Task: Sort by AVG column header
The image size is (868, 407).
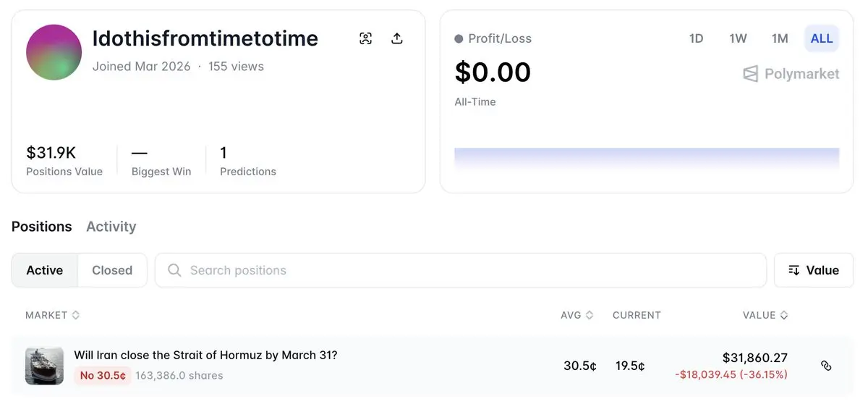Action: pos(576,315)
